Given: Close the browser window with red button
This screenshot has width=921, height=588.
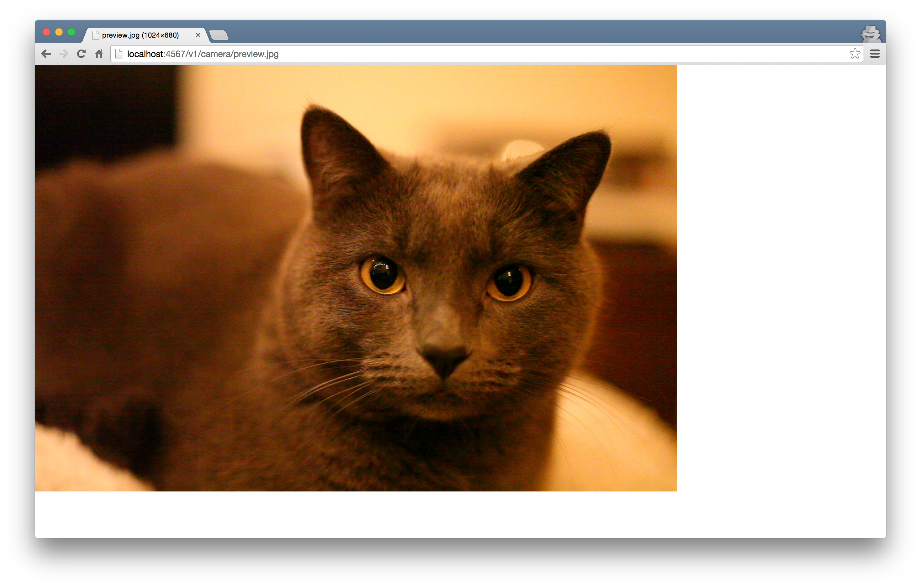Looking at the screenshot, I should pos(47,32).
